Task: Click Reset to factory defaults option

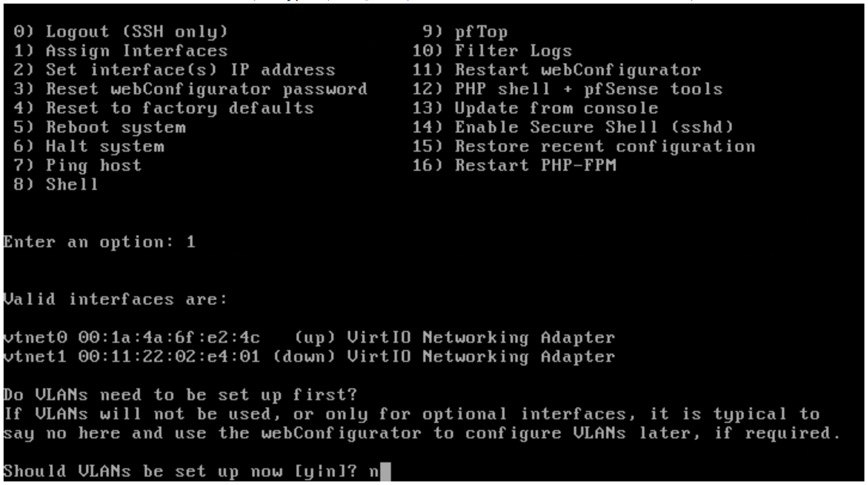Action: (x=163, y=108)
